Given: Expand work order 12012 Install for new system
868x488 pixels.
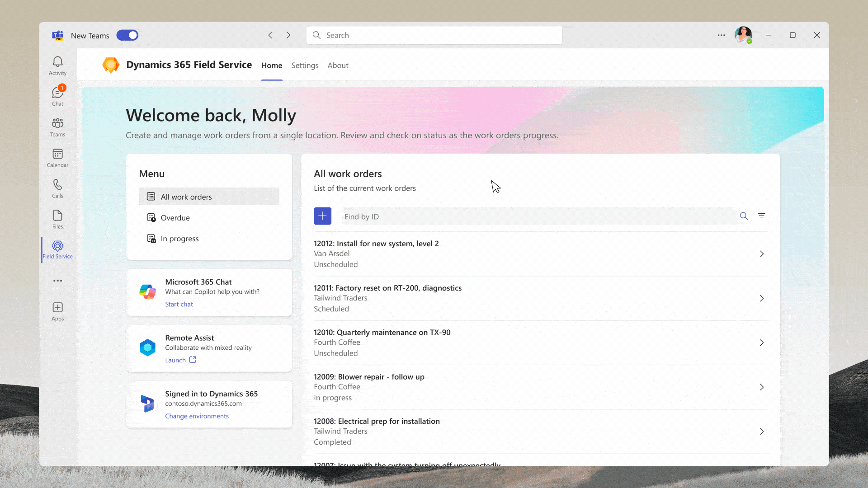Looking at the screenshot, I should (762, 254).
